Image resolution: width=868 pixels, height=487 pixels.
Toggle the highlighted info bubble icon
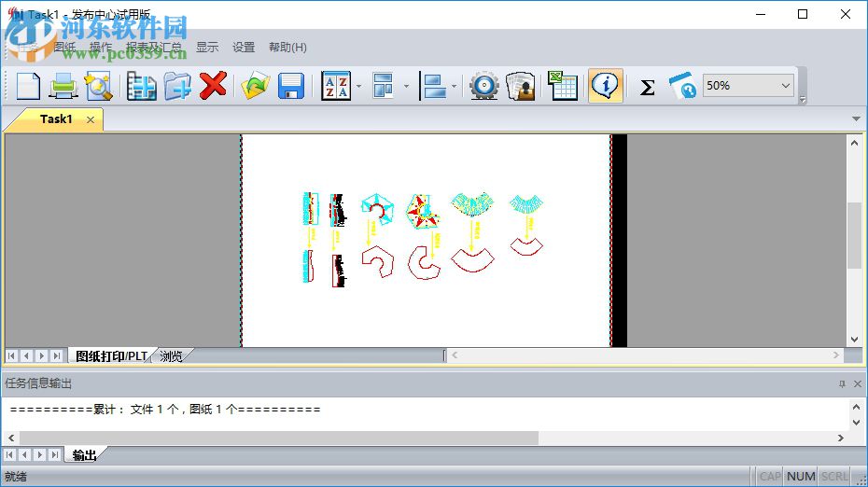pyautogui.click(x=605, y=86)
